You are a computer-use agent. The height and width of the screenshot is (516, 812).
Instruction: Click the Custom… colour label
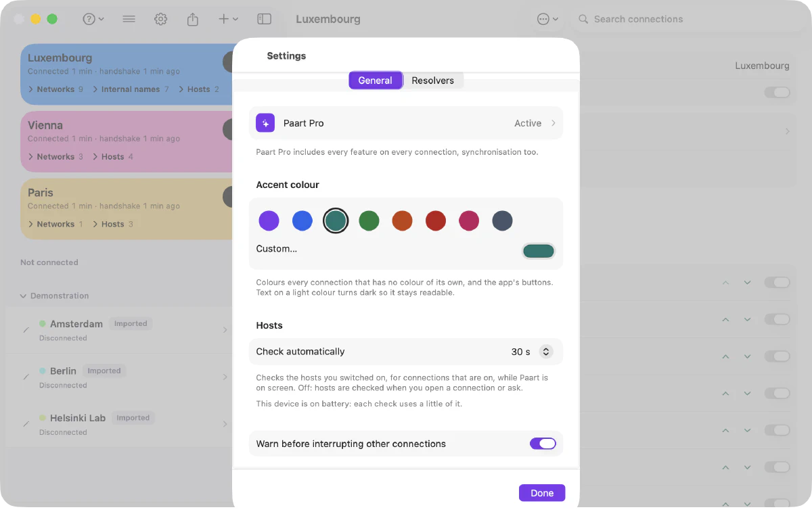click(x=277, y=249)
